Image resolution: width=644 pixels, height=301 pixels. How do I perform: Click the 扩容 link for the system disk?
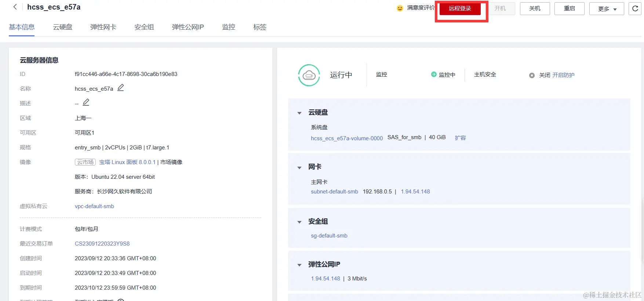460,138
